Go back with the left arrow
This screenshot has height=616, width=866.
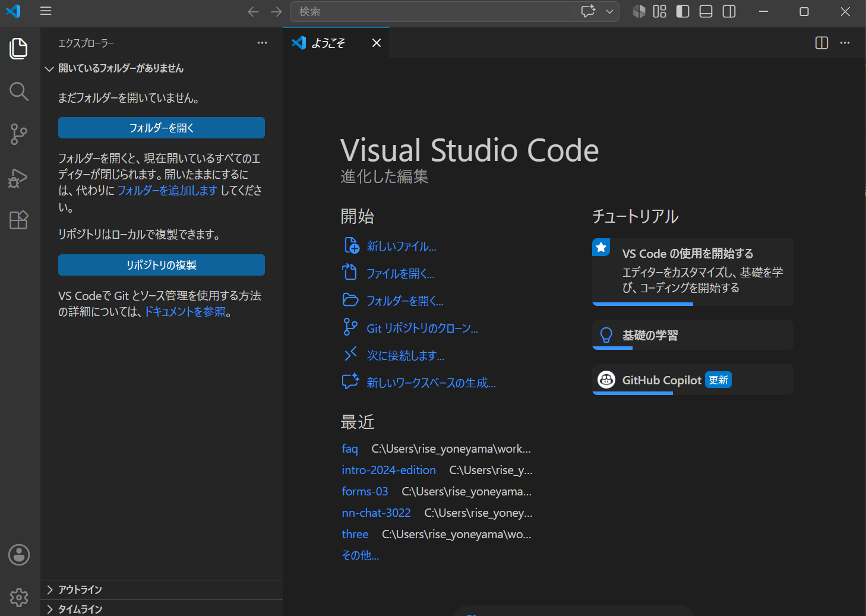point(254,11)
